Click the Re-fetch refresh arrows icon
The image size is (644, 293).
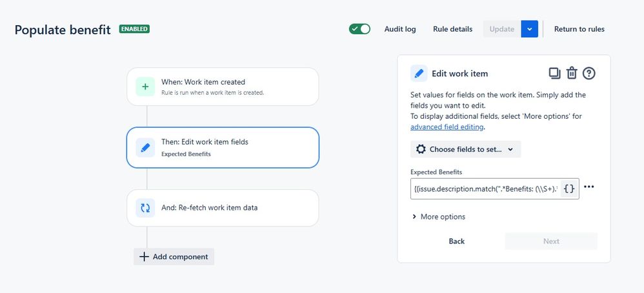[x=145, y=208]
